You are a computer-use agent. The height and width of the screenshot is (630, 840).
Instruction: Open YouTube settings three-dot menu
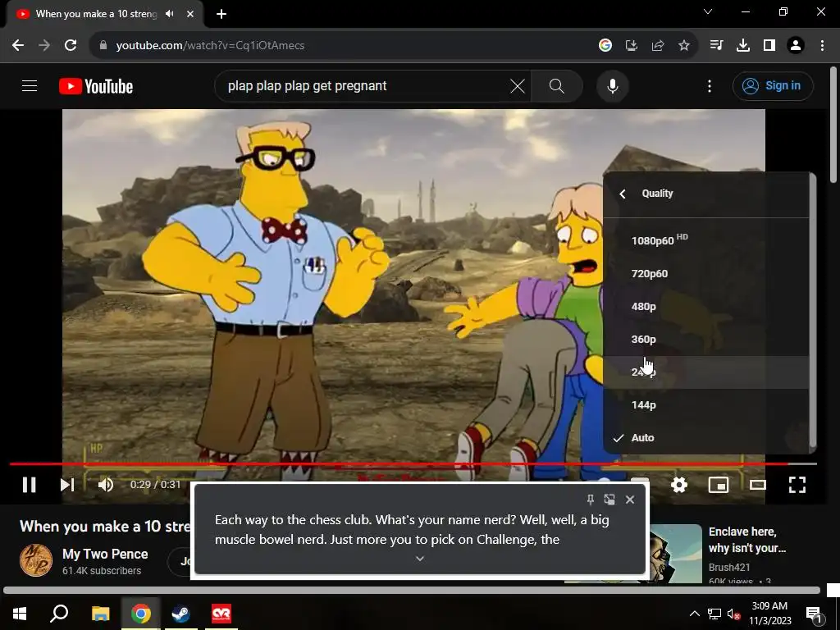click(710, 85)
